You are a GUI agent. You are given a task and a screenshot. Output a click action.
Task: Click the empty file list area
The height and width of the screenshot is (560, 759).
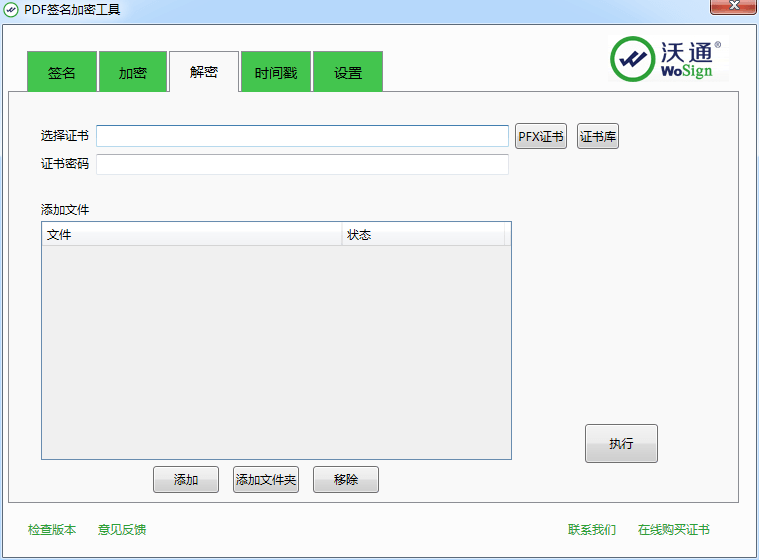pyautogui.click(x=276, y=352)
